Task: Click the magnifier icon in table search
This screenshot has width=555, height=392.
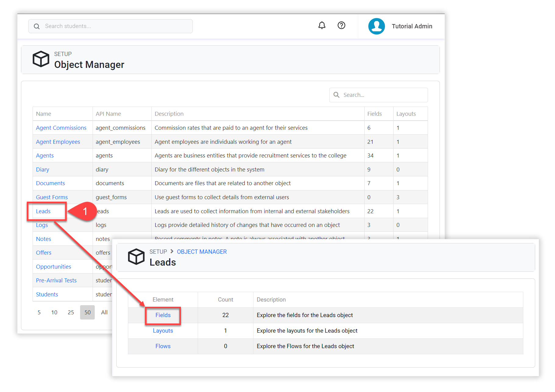Action: click(336, 95)
